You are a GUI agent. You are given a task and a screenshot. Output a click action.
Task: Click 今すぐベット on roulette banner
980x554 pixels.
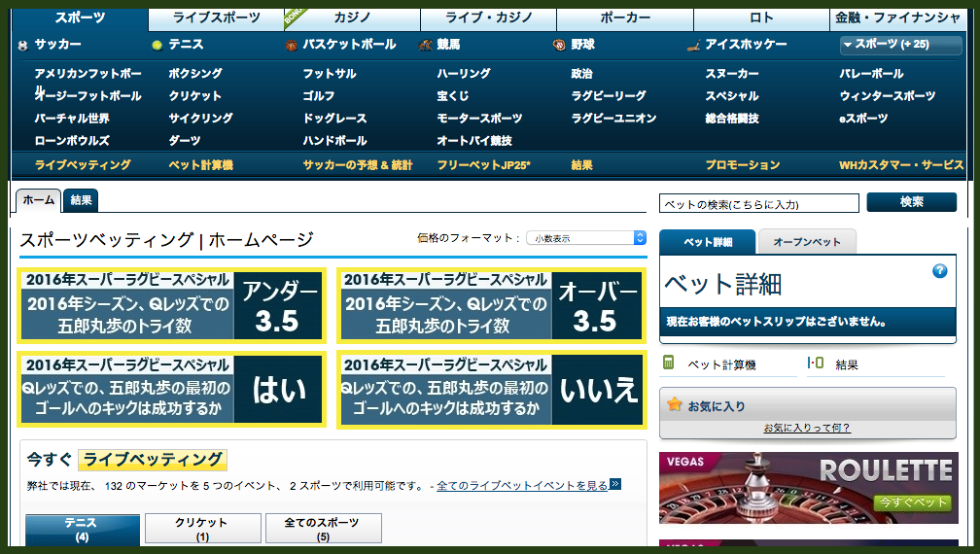coord(913,502)
